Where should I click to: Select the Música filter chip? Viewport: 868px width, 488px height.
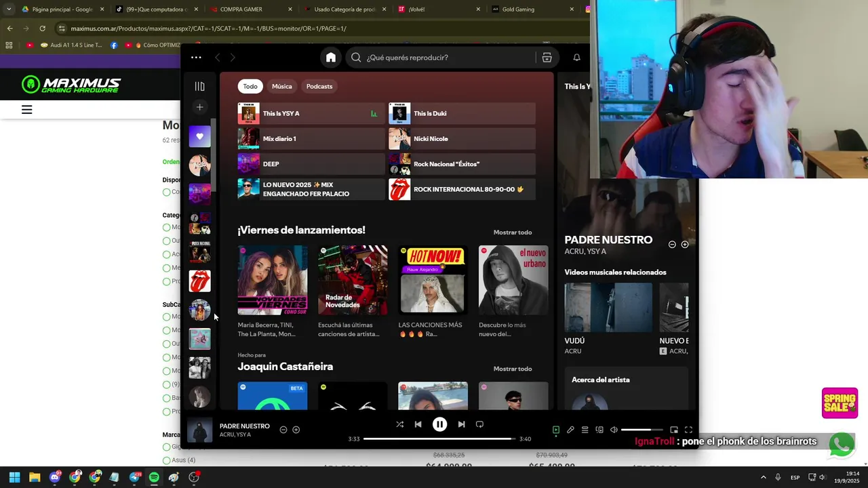point(281,86)
